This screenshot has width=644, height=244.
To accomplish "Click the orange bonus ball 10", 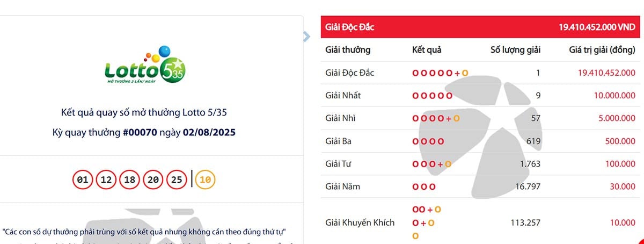I will (205, 180).
